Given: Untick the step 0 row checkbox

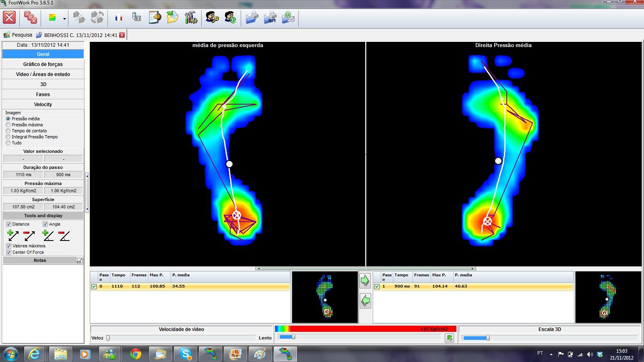Looking at the screenshot, I should (94, 286).
